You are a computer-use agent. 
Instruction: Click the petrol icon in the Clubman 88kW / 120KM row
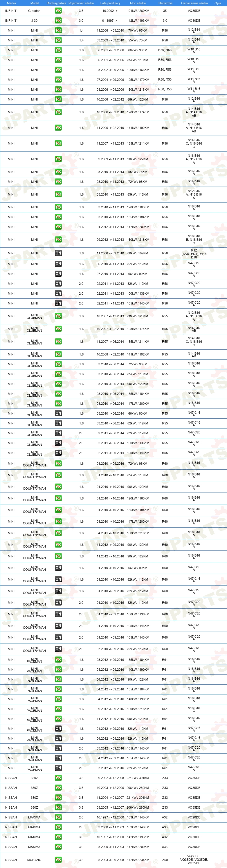click(x=58, y=316)
